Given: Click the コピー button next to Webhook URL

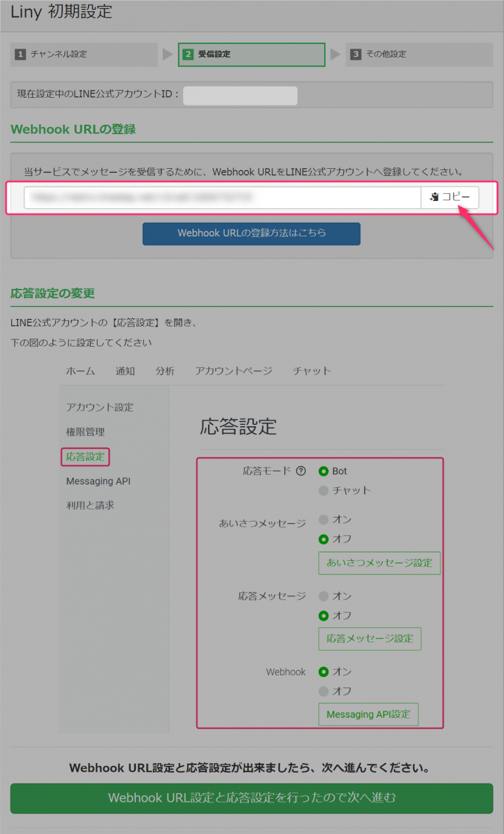Looking at the screenshot, I should pyautogui.click(x=450, y=197).
